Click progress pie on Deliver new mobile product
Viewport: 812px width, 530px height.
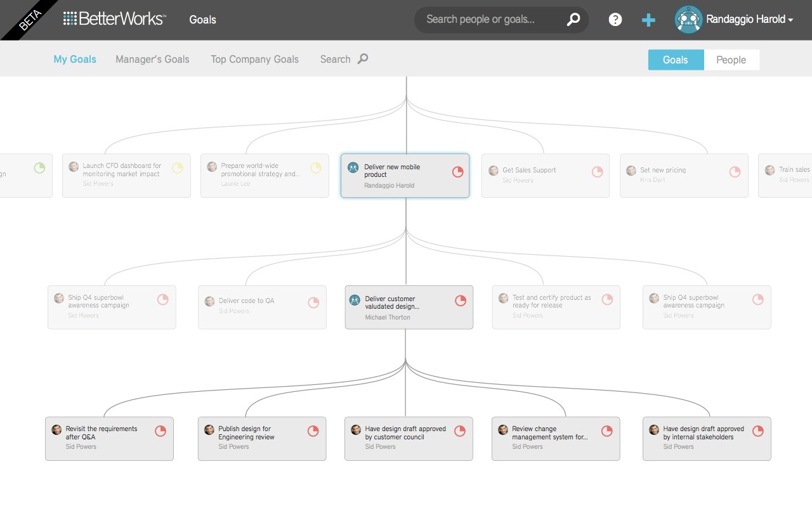(457, 172)
